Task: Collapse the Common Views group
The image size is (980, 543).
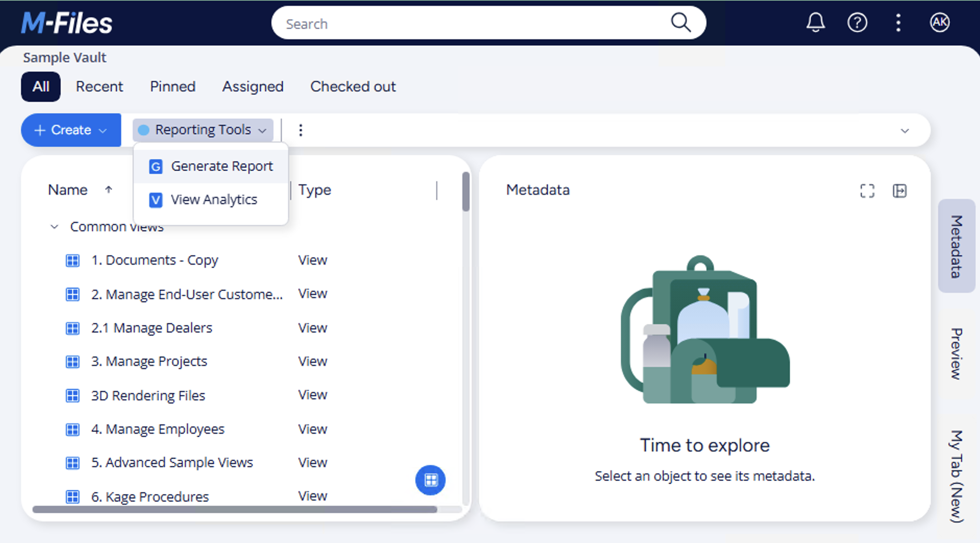Action: click(x=54, y=227)
